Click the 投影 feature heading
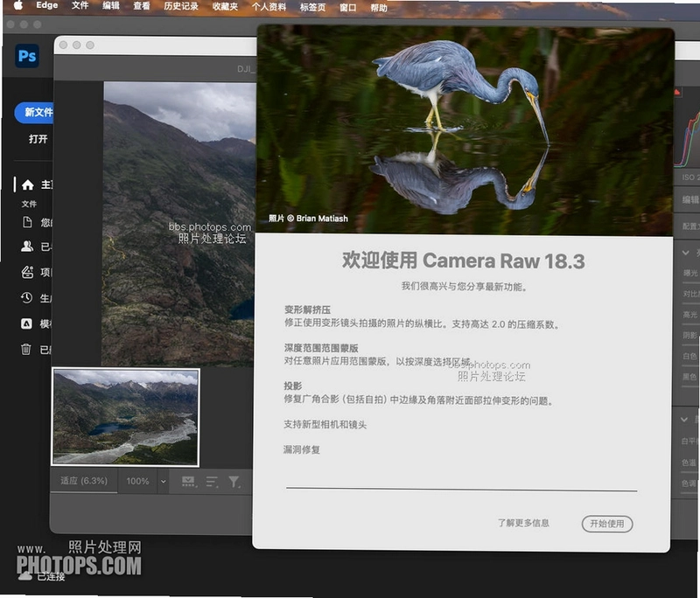 pyautogui.click(x=293, y=386)
